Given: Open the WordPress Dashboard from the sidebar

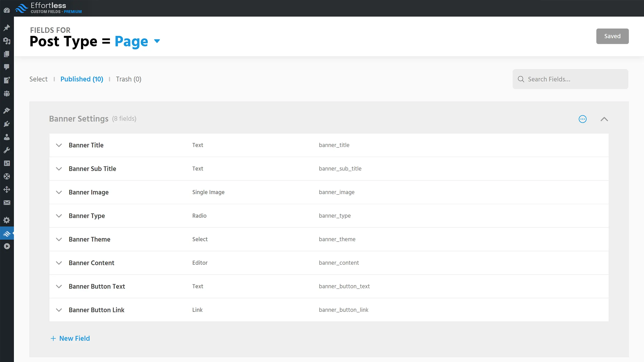Looking at the screenshot, I should point(7,10).
